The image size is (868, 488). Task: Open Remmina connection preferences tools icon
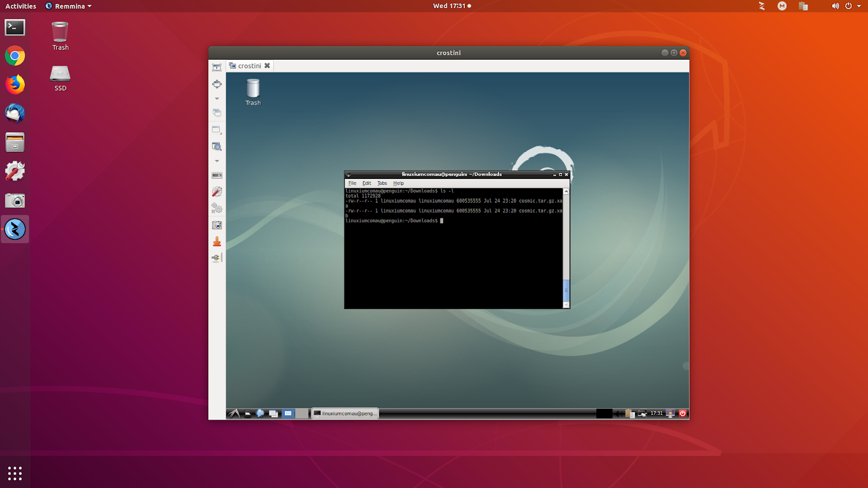[217, 191]
